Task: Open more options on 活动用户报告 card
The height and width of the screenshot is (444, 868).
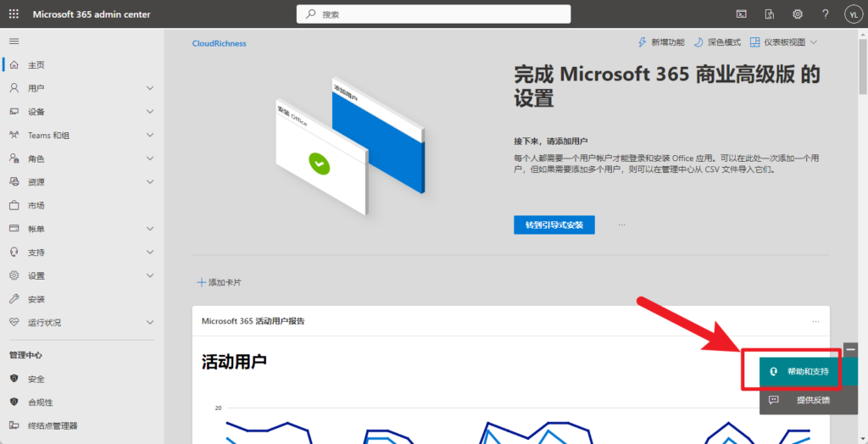Action: point(815,322)
